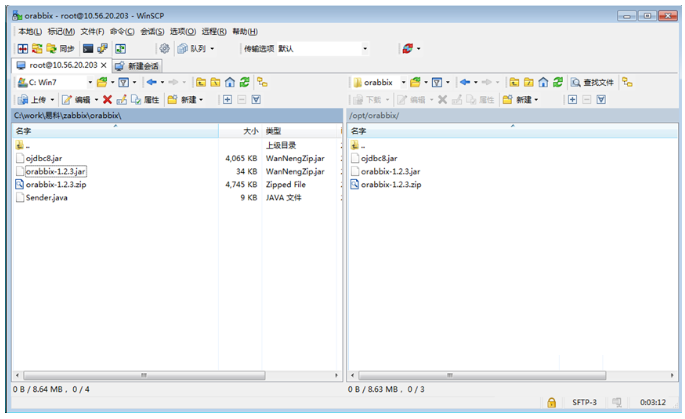Viewport: 685px width, 419px height.
Task: Expand the 上传 upload dropdown arrow
Action: (x=52, y=100)
